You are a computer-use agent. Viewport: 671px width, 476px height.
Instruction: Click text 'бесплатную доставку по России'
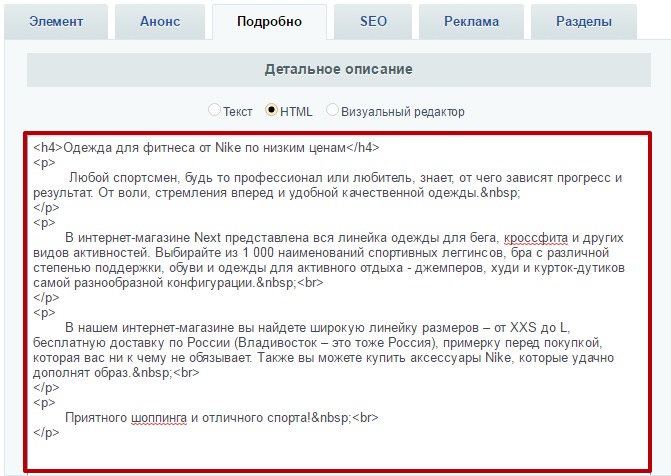132,342
